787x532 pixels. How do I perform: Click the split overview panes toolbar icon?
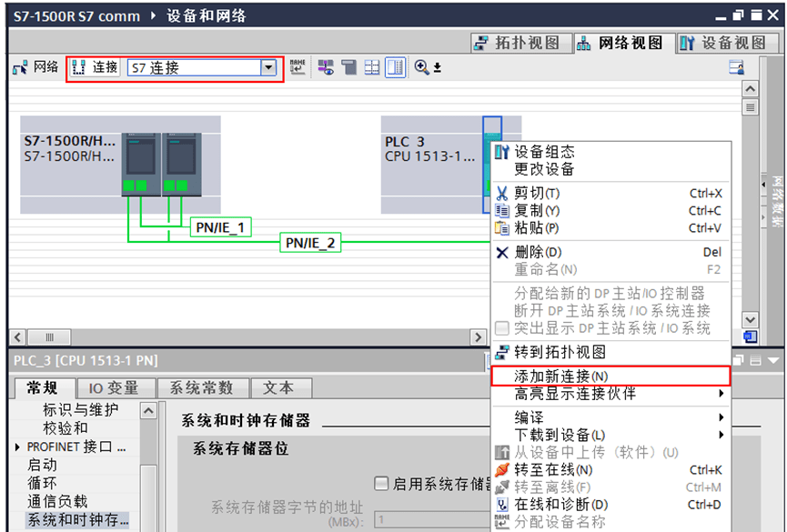coord(394,67)
